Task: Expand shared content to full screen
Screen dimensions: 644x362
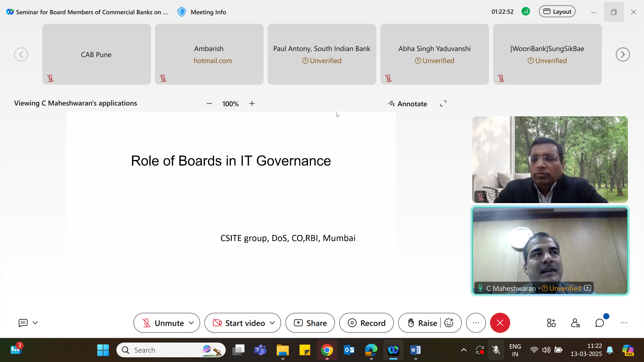Action: [443, 104]
